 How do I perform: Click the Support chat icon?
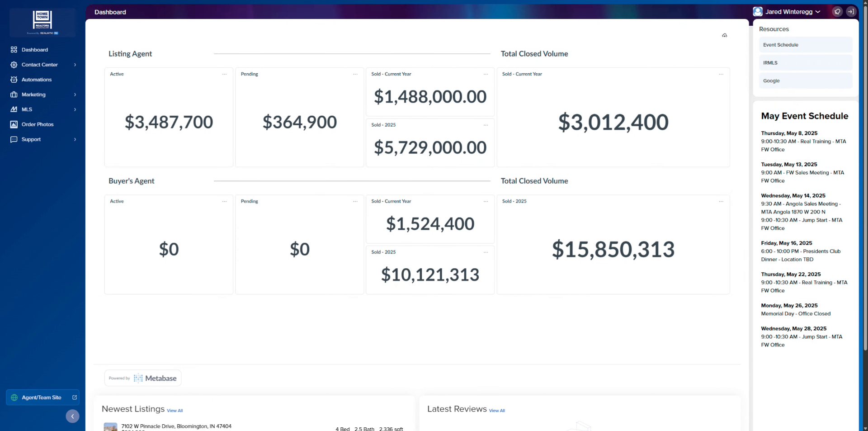[14, 139]
